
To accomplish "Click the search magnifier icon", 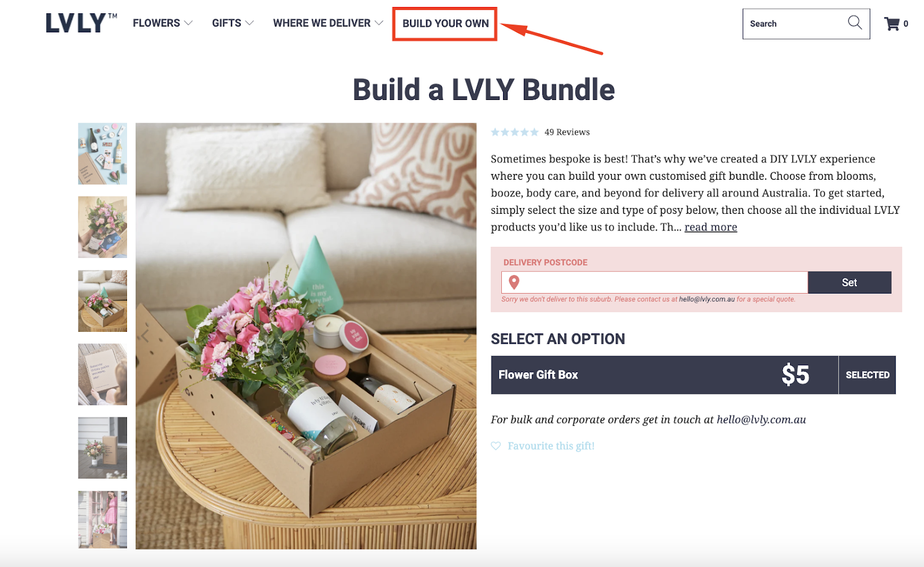I will coord(855,23).
